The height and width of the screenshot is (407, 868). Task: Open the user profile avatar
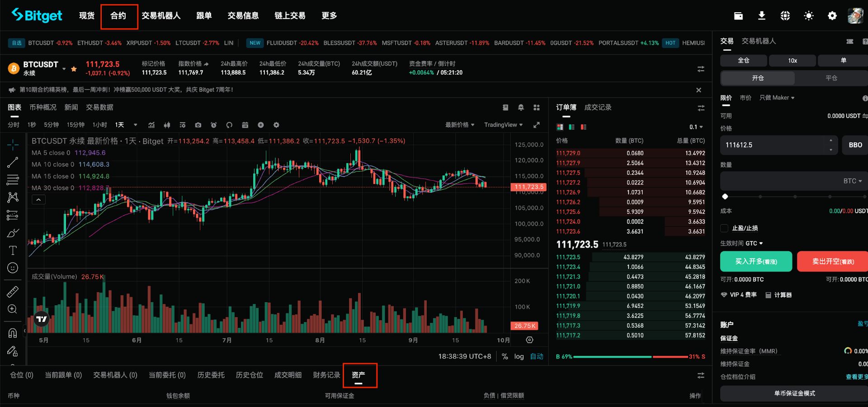(x=855, y=16)
